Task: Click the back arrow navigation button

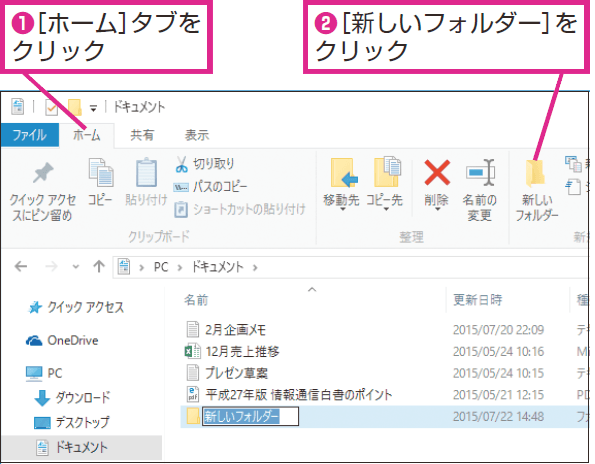Action: click(x=21, y=266)
